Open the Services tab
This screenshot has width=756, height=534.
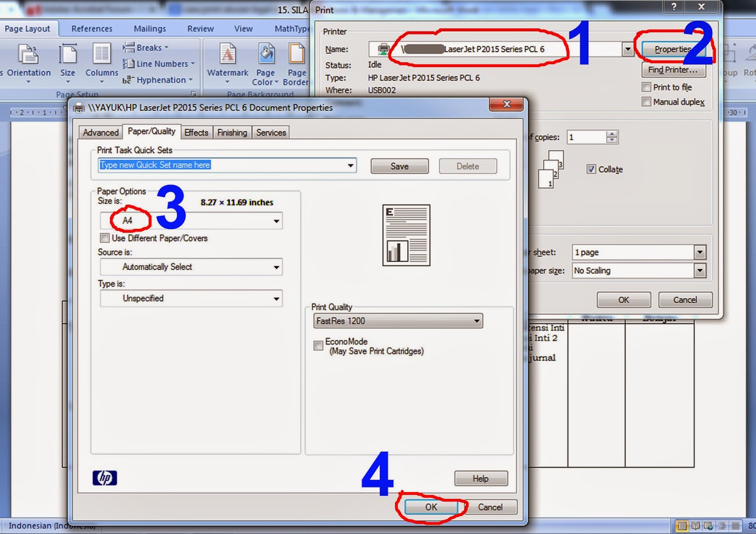pyautogui.click(x=271, y=133)
